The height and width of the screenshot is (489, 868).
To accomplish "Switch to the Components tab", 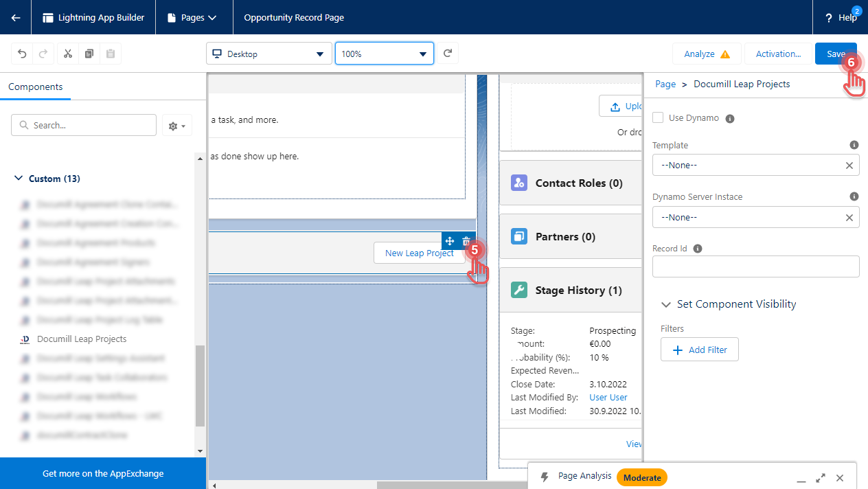I will [35, 87].
